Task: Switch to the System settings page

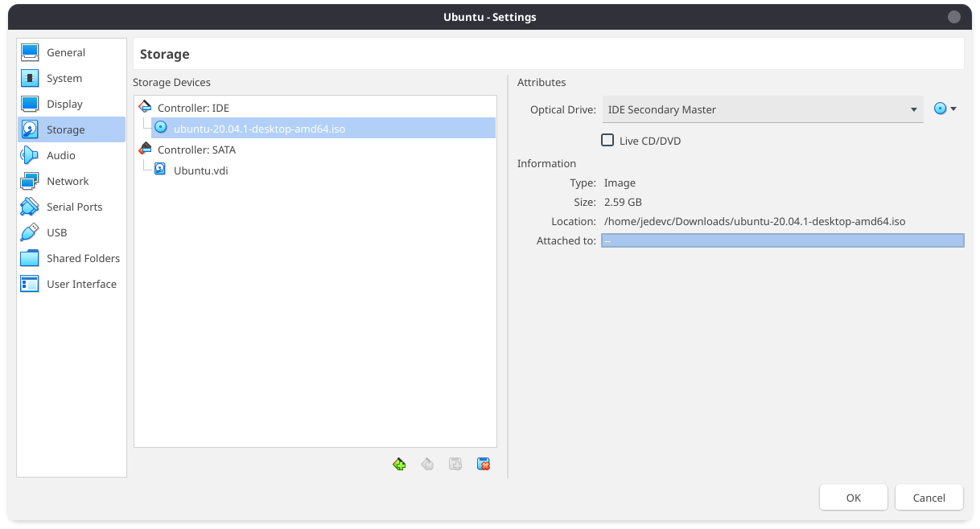Action: [72, 78]
